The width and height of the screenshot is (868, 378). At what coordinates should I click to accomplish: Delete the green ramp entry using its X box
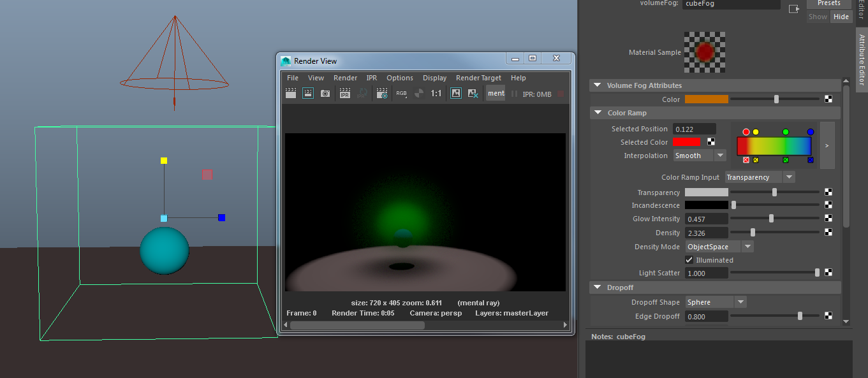(x=786, y=160)
